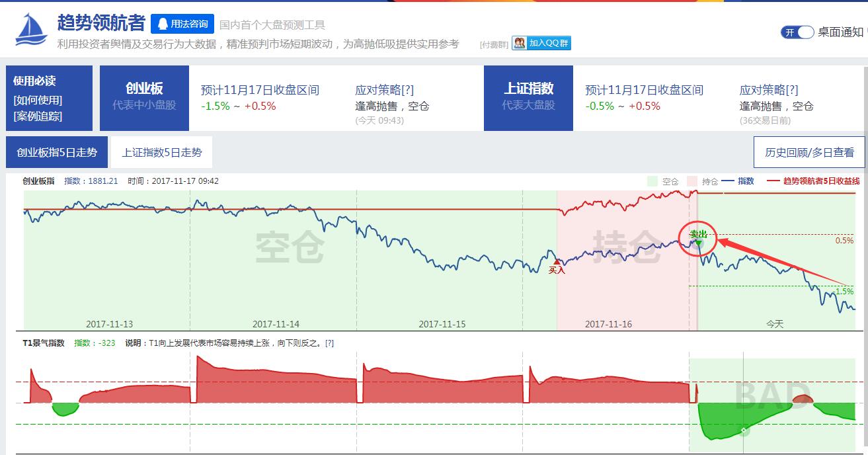Screen dimensions: 868x455
Task: Open 创业板 应对策略 [?] help
Action: pos(407,90)
